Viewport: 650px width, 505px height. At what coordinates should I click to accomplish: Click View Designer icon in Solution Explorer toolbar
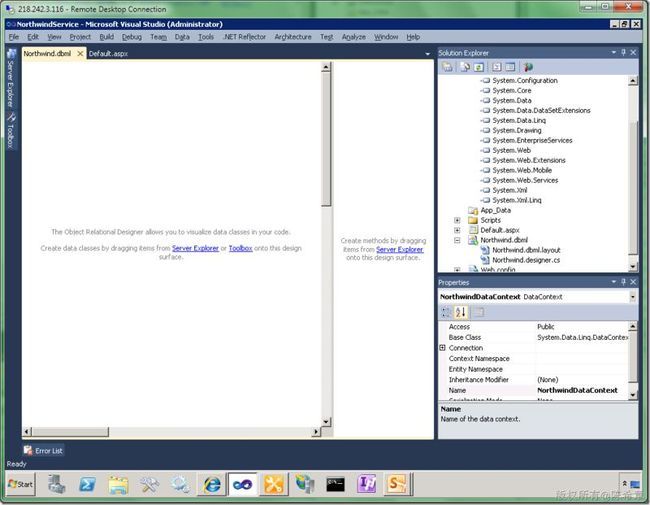pos(510,67)
